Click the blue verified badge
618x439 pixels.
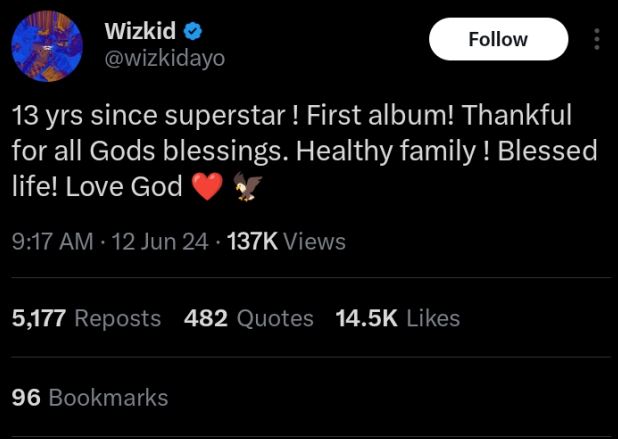coord(198,32)
